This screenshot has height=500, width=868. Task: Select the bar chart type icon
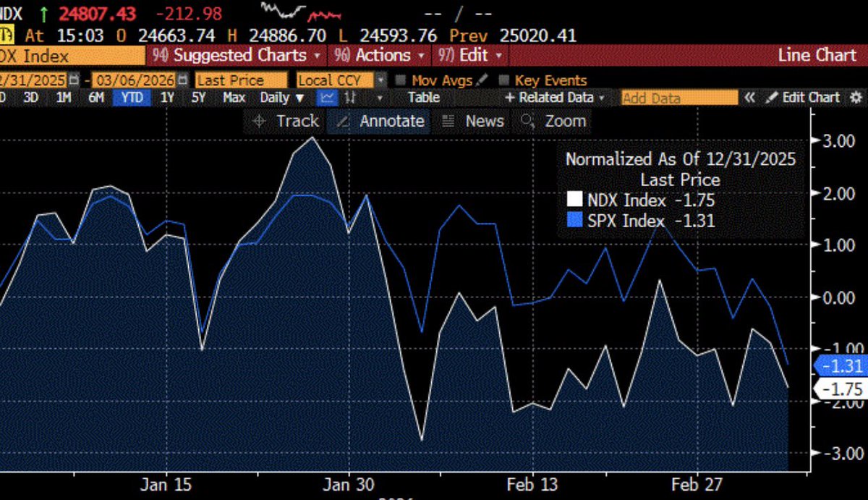click(x=350, y=97)
